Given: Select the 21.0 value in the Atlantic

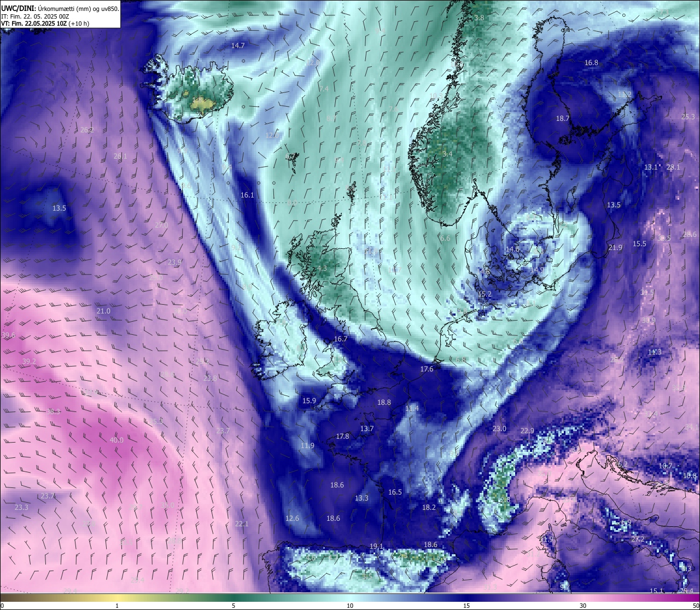Looking at the screenshot, I should point(103,311).
